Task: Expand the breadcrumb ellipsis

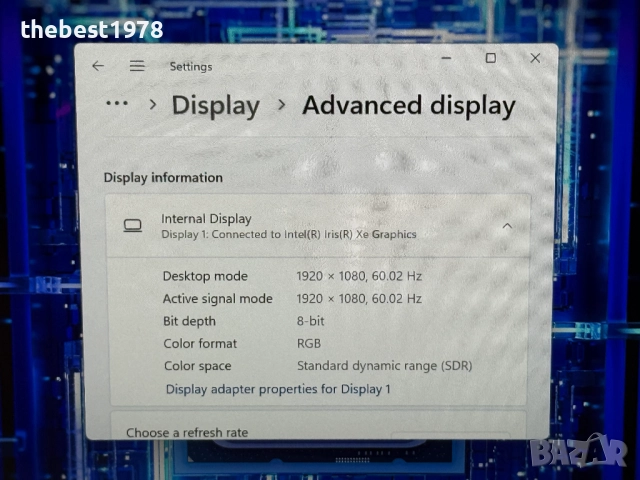Action: point(117,103)
